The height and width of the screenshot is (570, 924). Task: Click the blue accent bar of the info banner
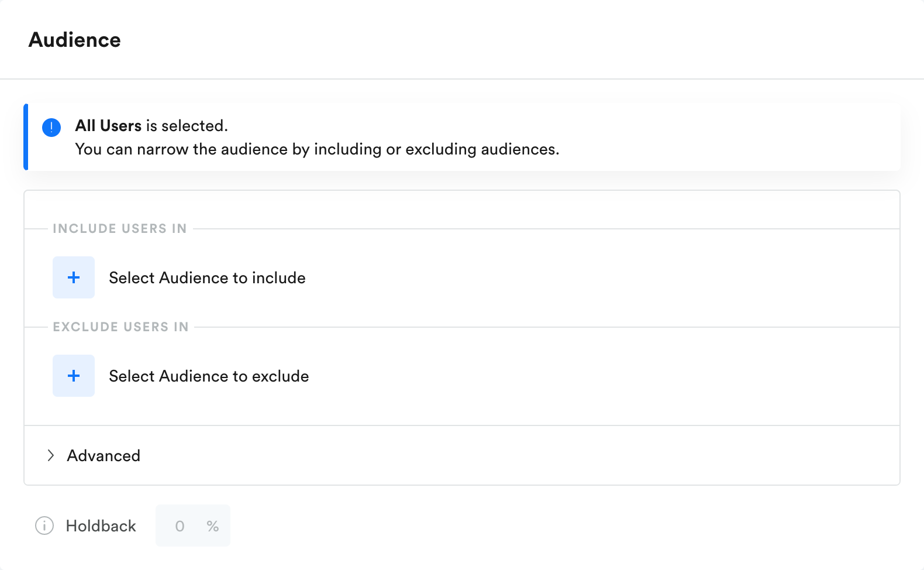click(x=26, y=137)
